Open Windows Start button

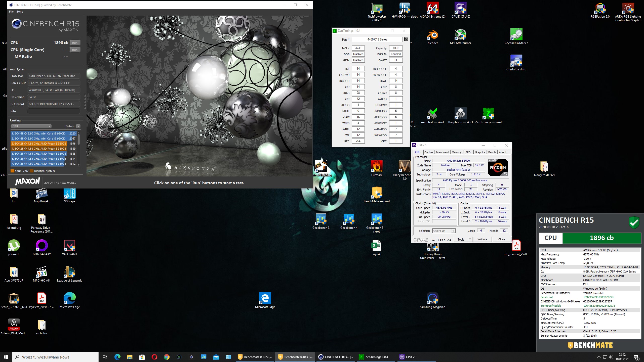[6, 357]
